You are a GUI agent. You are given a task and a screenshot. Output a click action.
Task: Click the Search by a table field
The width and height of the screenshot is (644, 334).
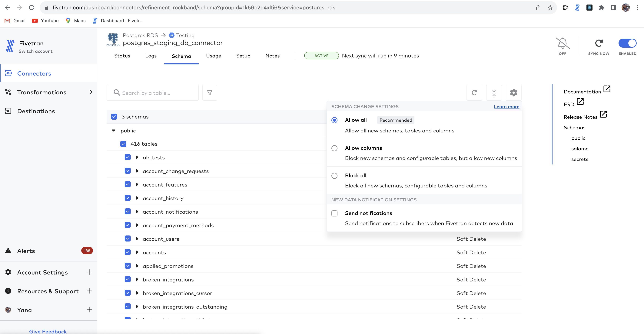coord(152,93)
